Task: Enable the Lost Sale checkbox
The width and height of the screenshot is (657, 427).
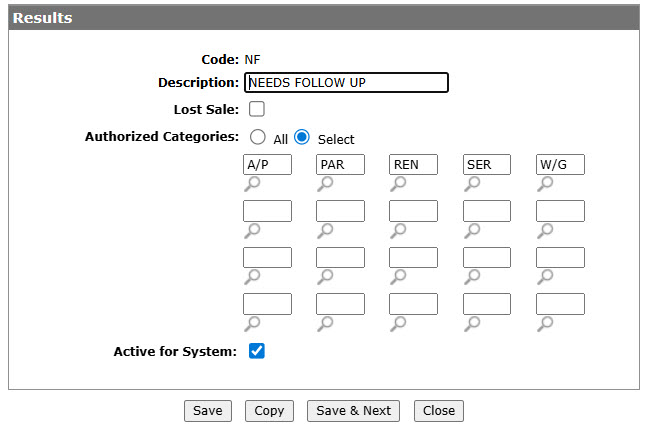Action: pyautogui.click(x=257, y=109)
